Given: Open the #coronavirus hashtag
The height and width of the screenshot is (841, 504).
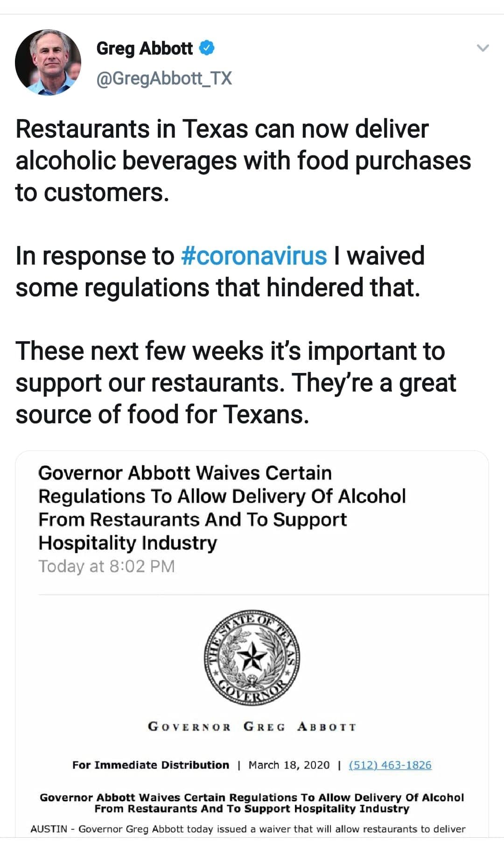Looking at the screenshot, I should (254, 256).
